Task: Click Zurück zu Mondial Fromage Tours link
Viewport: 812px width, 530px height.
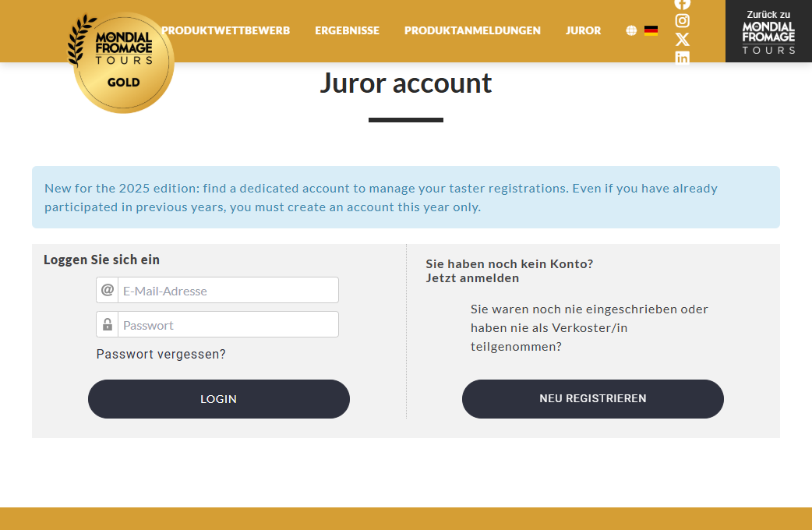Action: click(x=768, y=32)
